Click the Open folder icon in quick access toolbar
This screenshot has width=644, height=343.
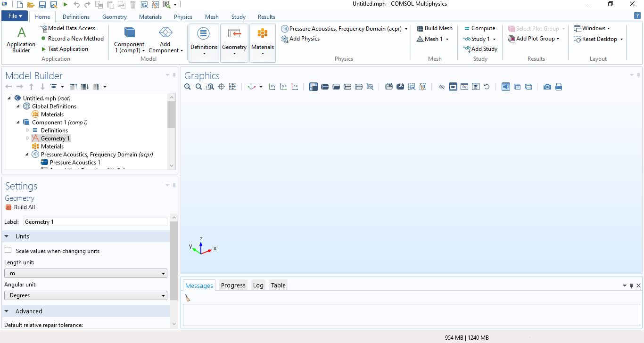tap(31, 5)
